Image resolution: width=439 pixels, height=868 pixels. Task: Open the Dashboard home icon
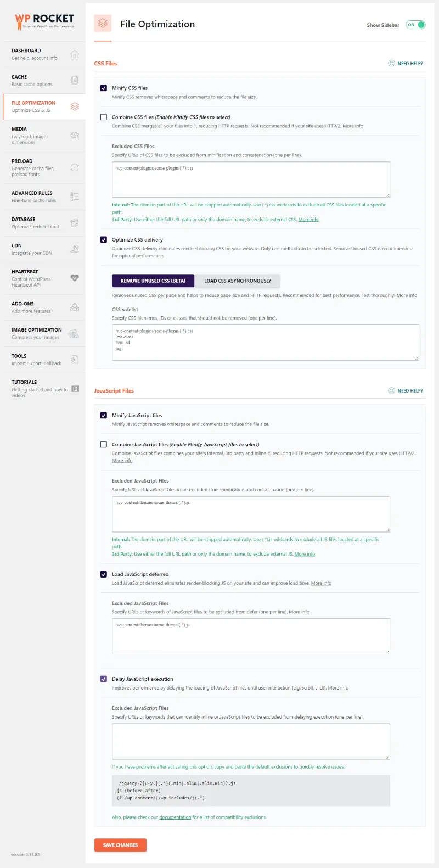point(74,54)
